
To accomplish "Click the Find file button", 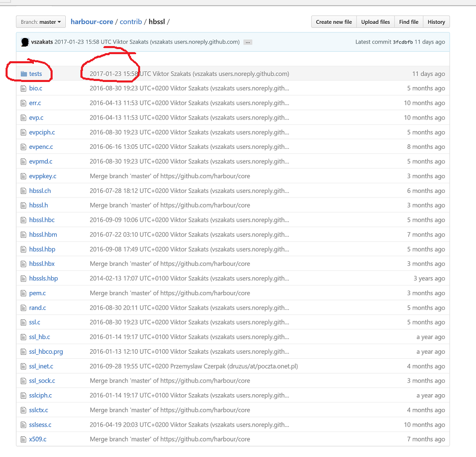I will (x=408, y=22).
